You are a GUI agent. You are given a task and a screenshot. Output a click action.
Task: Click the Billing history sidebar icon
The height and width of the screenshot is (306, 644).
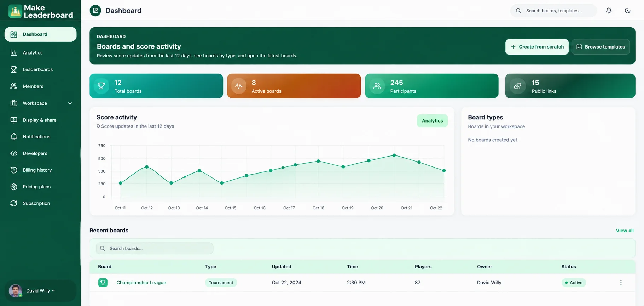pos(14,170)
